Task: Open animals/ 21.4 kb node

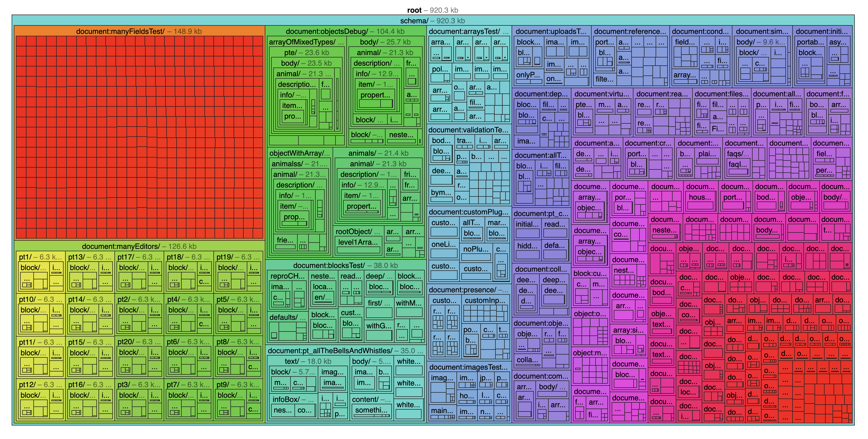Action: [378, 153]
